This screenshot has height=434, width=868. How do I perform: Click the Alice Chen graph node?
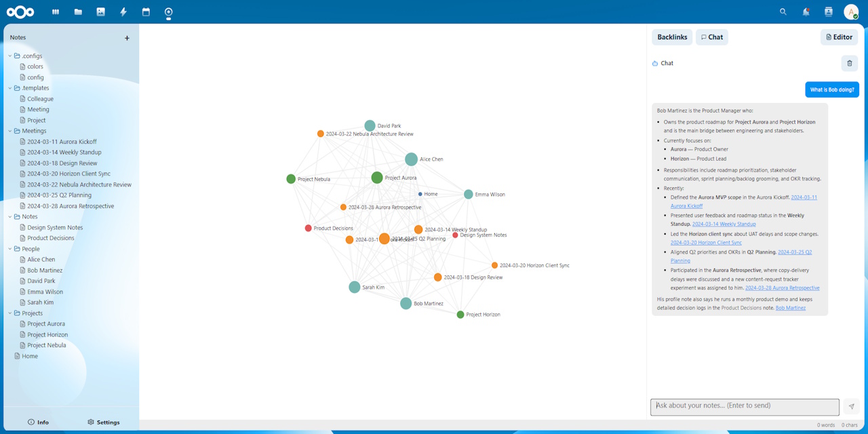412,159
